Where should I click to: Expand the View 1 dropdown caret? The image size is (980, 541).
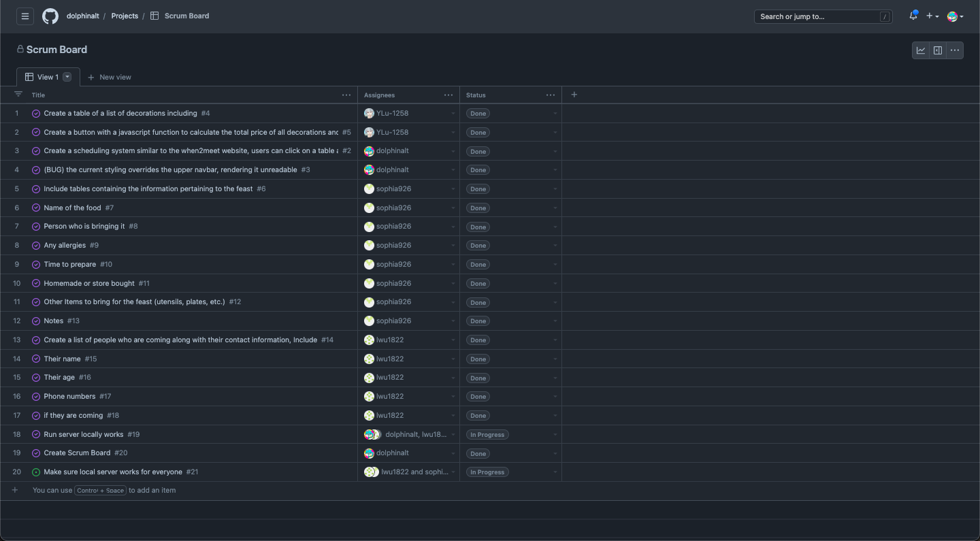[66, 76]
